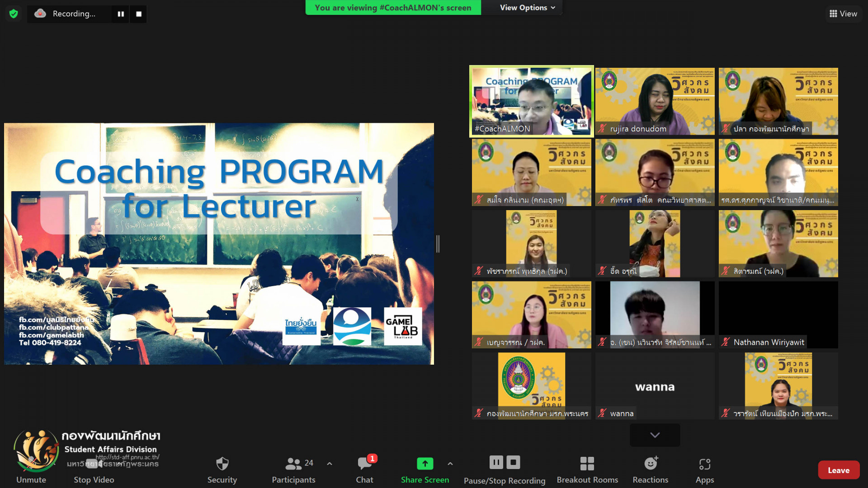Open the Chat with unread message
The image size is (868, 488).
tap(364, 464)
